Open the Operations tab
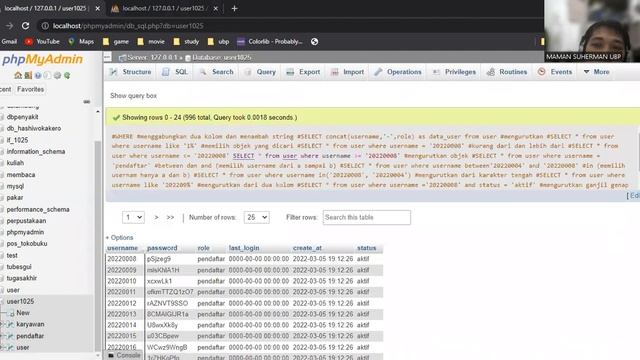Screen dimensions: 640x360 (398, 72)
